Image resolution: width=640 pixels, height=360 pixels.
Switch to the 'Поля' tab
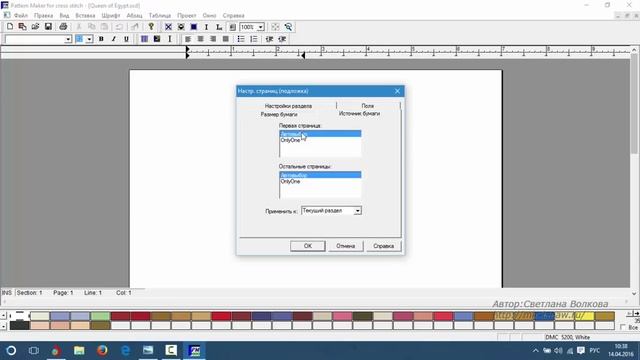[368, 106]
